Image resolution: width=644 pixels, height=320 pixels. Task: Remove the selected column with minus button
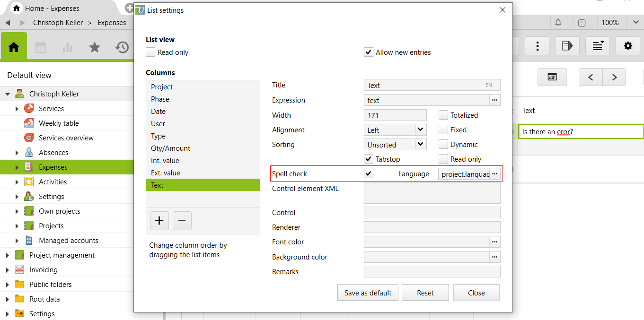(x=182, y=220)
